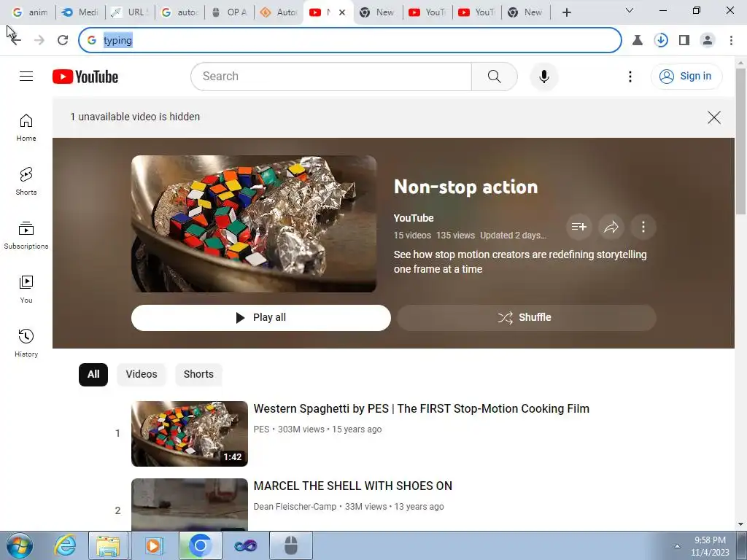Image resolution: width=747 pixels, height=560 pixels.
Task: Click the search magnifier button
Action: click(494, 76)
